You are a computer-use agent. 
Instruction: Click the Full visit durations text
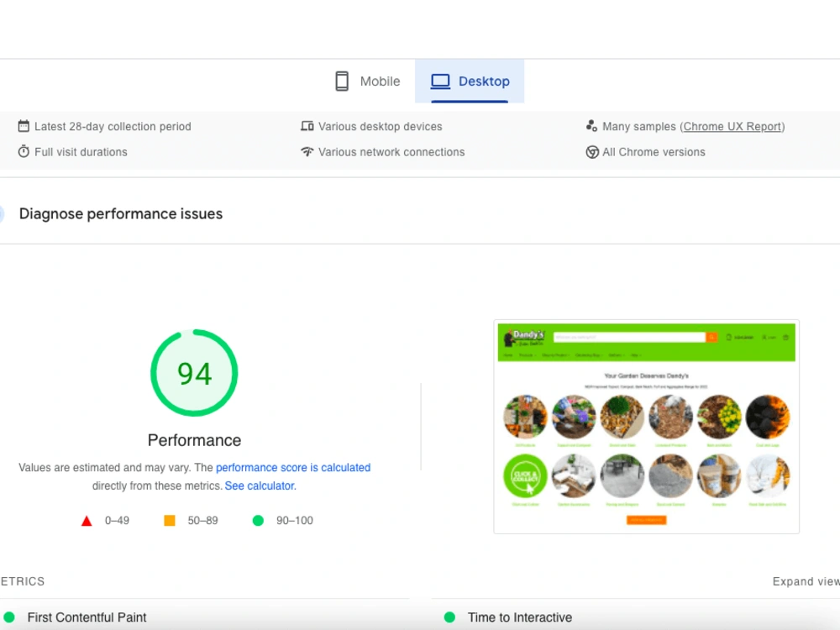[81, 152]
